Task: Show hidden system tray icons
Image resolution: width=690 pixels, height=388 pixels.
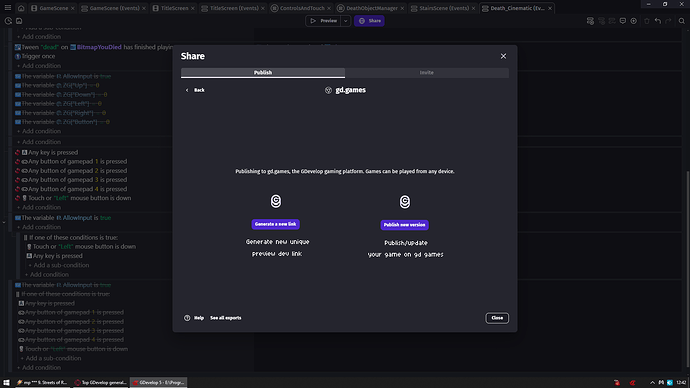Action: coord(652,383)
